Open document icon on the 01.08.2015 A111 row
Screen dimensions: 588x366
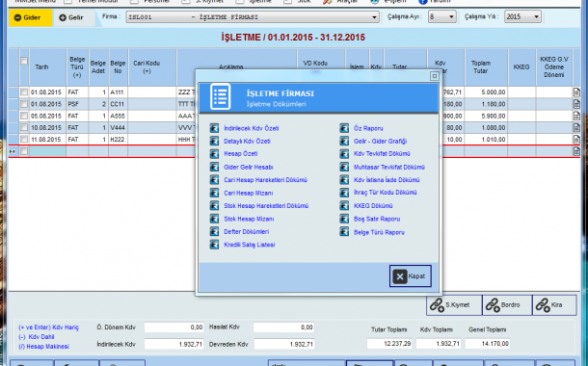(x=576, y=92)
